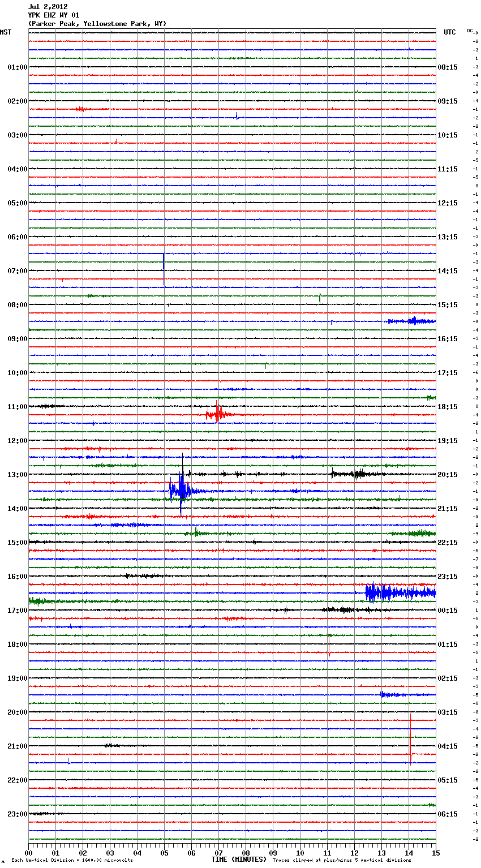
Task: Click the UTC timezone header
Action: pos(450,32)
